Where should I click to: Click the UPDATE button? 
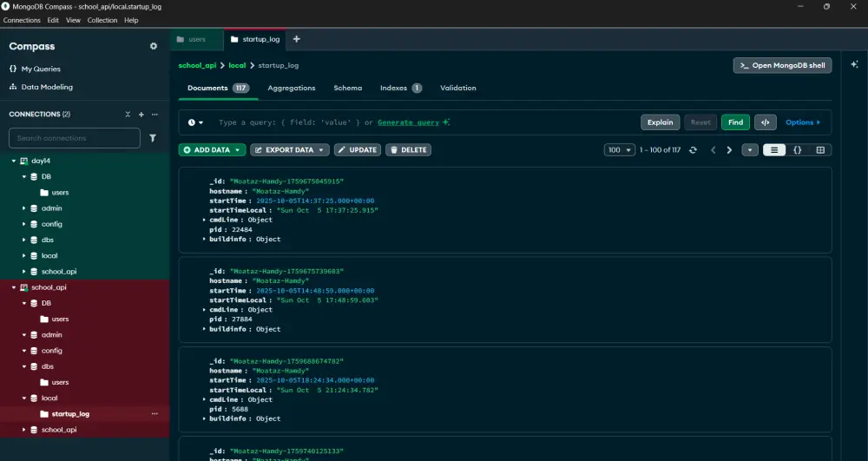tap(358, 150)
